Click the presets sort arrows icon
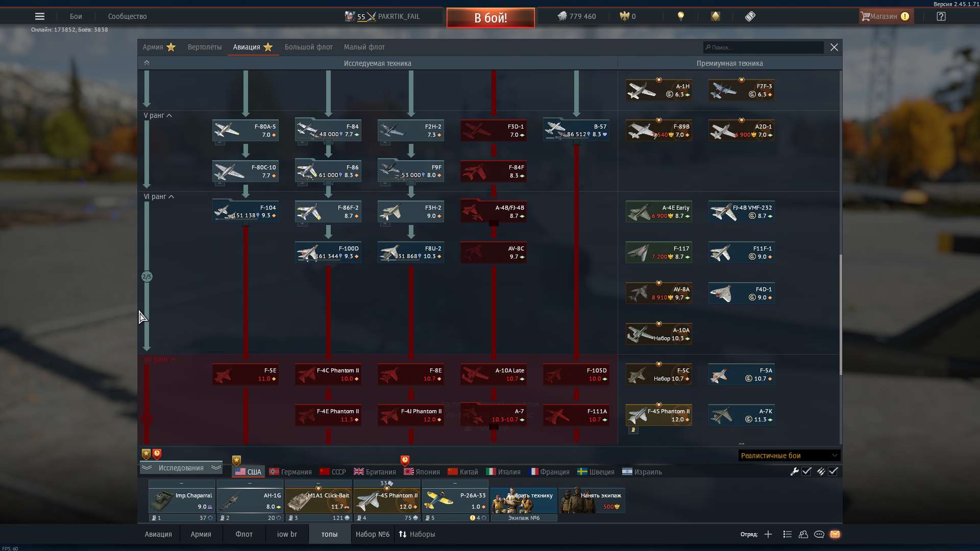Viewport: 980px width, 551px height. 403,534
